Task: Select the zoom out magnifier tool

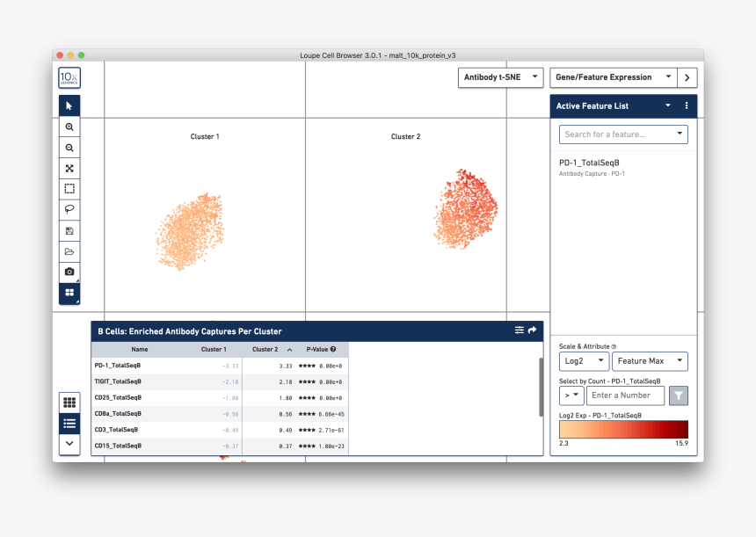Action: click(x=69, y=148)
